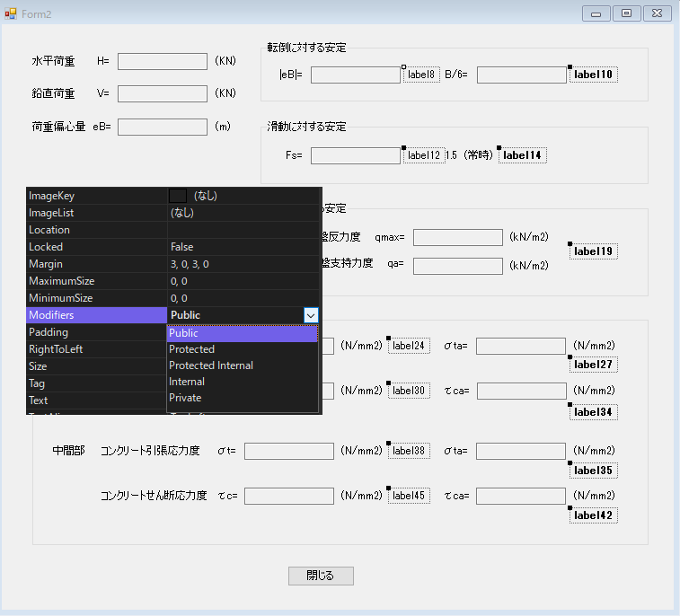Select the Margin property row
The image size is (680, 616).
pyautogui.click(x=174, y=264)
